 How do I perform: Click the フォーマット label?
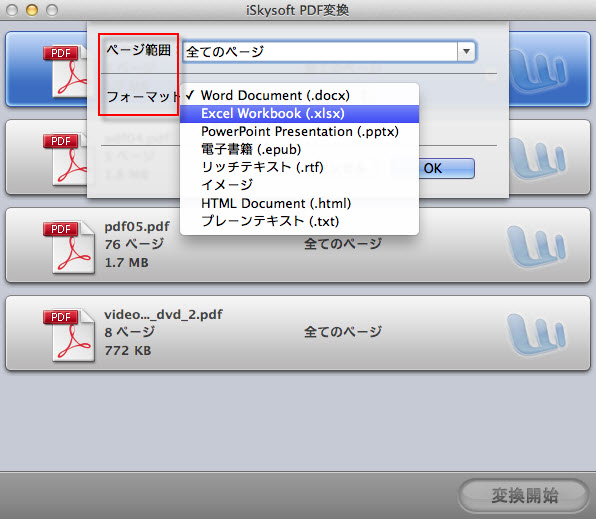pyautogui.click(x=143, y=97)
